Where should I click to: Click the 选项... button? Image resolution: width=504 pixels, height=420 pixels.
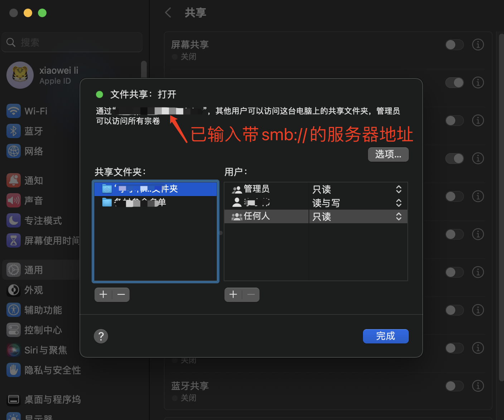pos(388,155)
